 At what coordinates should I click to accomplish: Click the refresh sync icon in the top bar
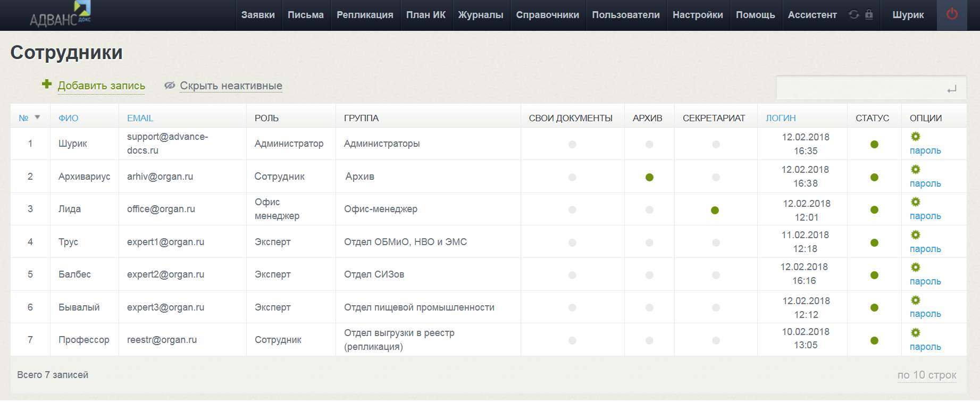(854, 14)
